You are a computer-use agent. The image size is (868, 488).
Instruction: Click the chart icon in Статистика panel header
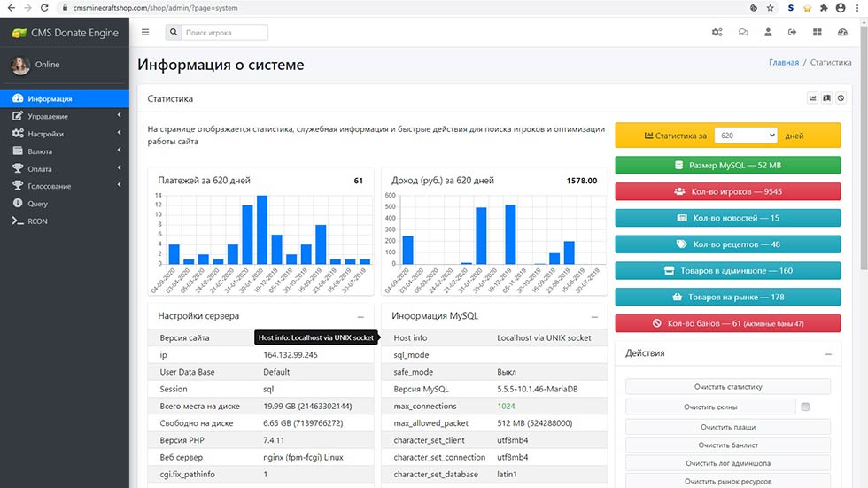(812, 98)
